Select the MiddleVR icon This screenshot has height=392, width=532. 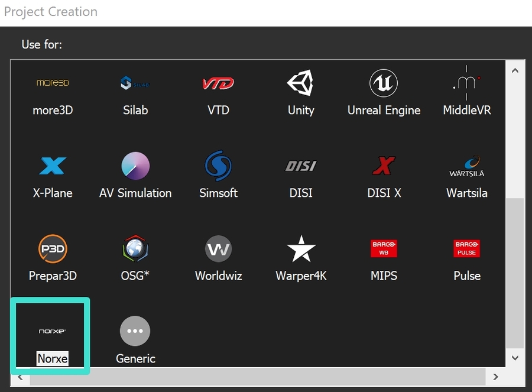tap(466, 83)
